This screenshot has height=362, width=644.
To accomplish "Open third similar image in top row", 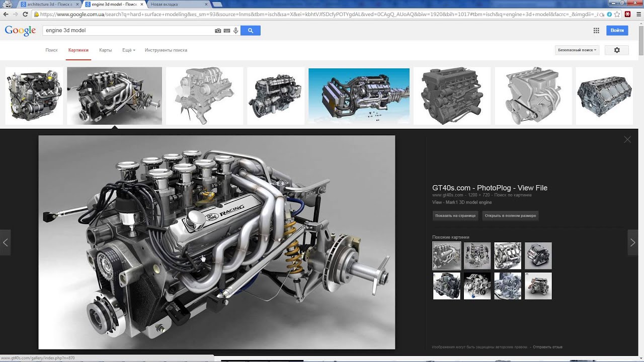I will click(x=508, y=256).
